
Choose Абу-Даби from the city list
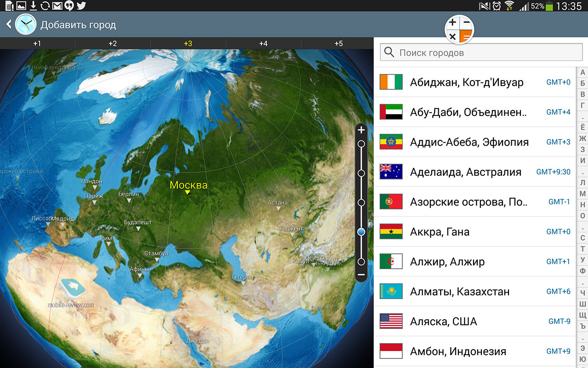coord(475,112)
